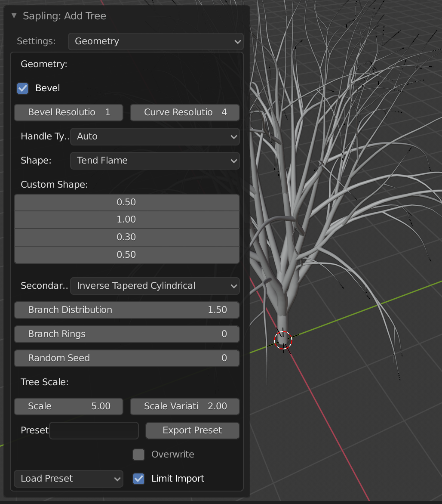The width and height of the screenshot is (442, 504).
Task: Click the Random Seed field
Action: click(127, 358)
